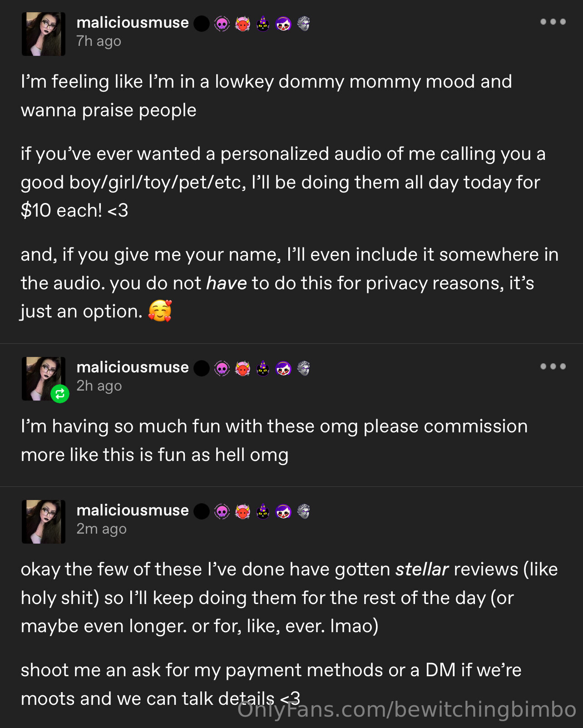The image size is (583, 728).
Task: Open the three-dot menu on the 2h ago post
Action: [553, 366]
